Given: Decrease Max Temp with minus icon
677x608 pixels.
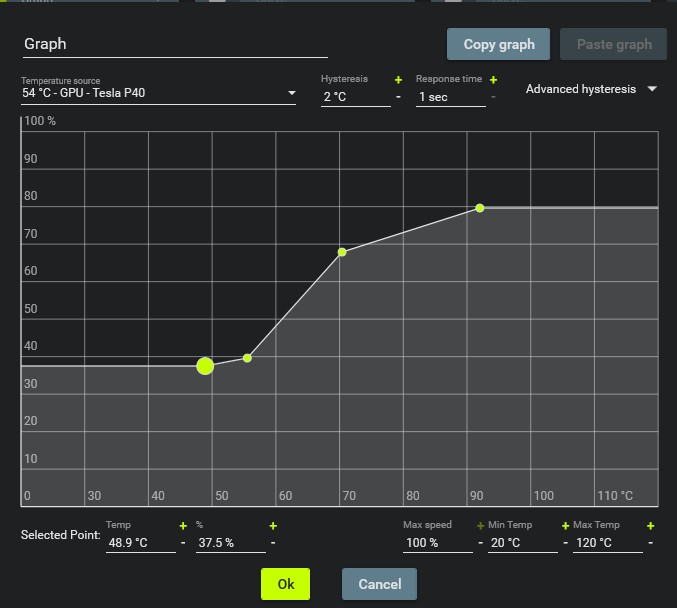Looking at the screenshot, I should 650,543.
